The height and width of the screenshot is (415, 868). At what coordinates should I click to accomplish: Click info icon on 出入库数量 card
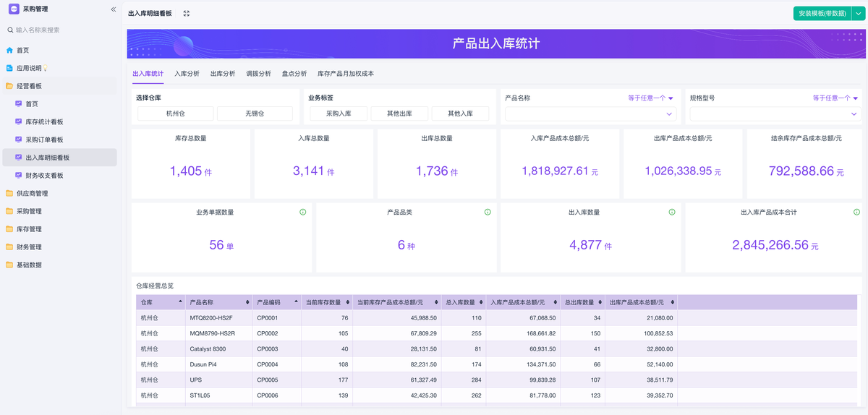[x=672, y=212]
